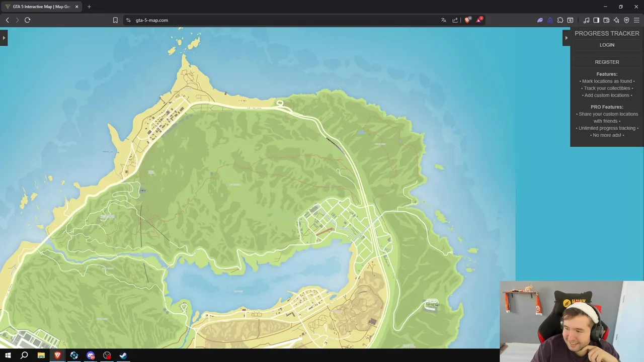Open the blue triangle extension icon
Image resolution: width=644 pixels, height=362 pixels.
click(550, 20)
